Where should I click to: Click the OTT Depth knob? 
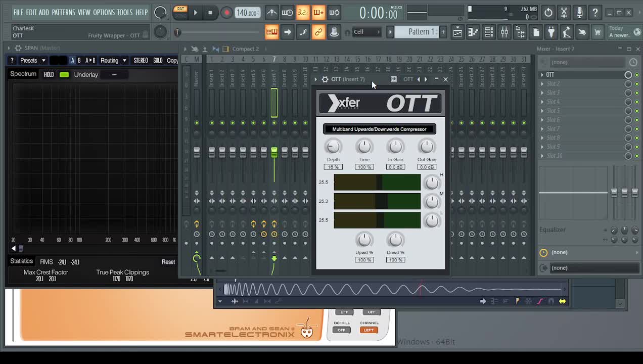(x=333, y=147)
